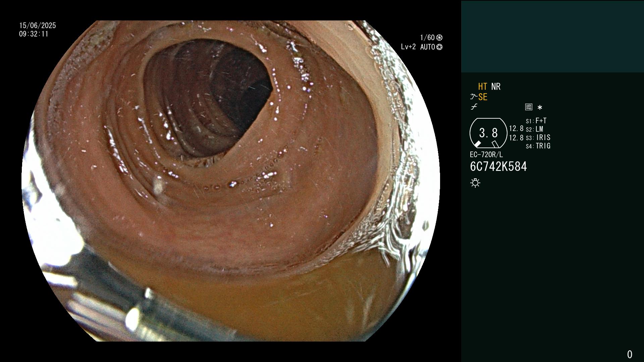
Task: Click the date 15/06/2025
Action: coord(38,25)
